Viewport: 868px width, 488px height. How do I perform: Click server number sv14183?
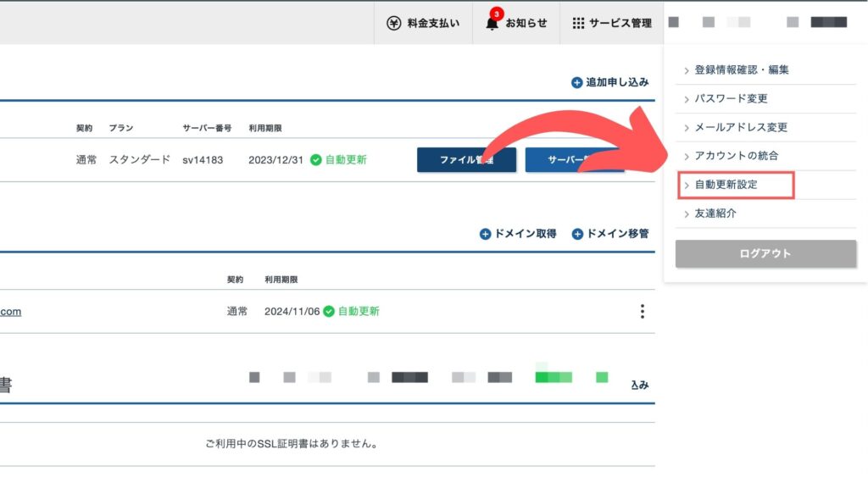tap(203, 160)
